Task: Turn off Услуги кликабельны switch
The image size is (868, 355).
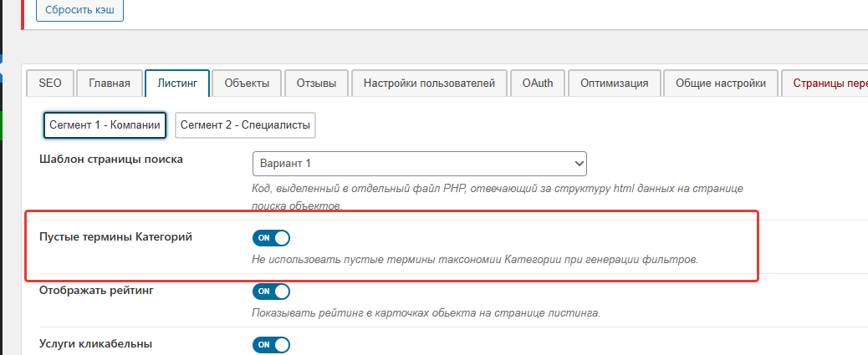Action: coord(271,345)
